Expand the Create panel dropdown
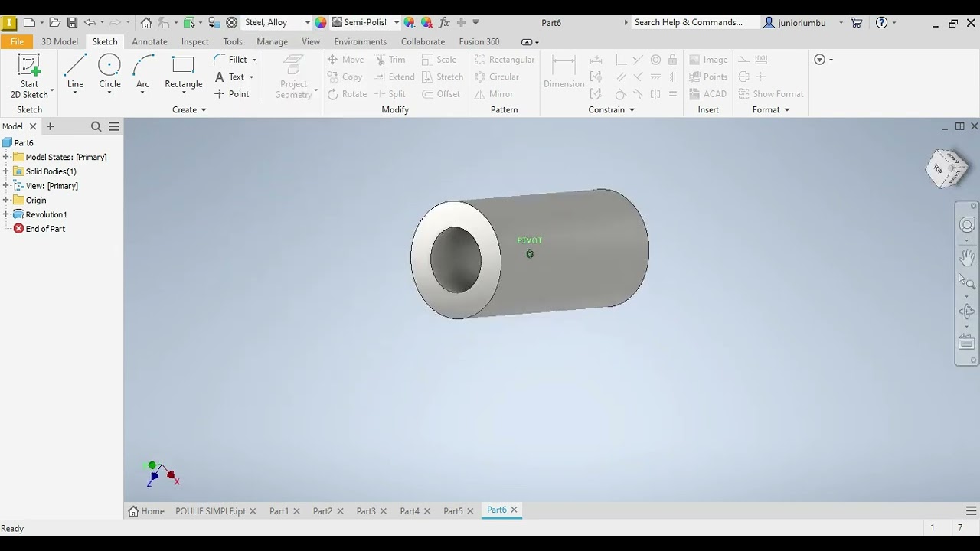The width and height of the screenshot is (980, 551). [x=189, y=109]
